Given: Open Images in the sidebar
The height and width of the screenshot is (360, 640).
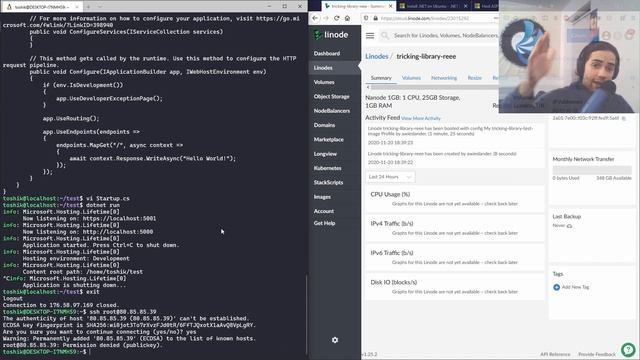Looking at the screenshot, I should tap(322, 196).
